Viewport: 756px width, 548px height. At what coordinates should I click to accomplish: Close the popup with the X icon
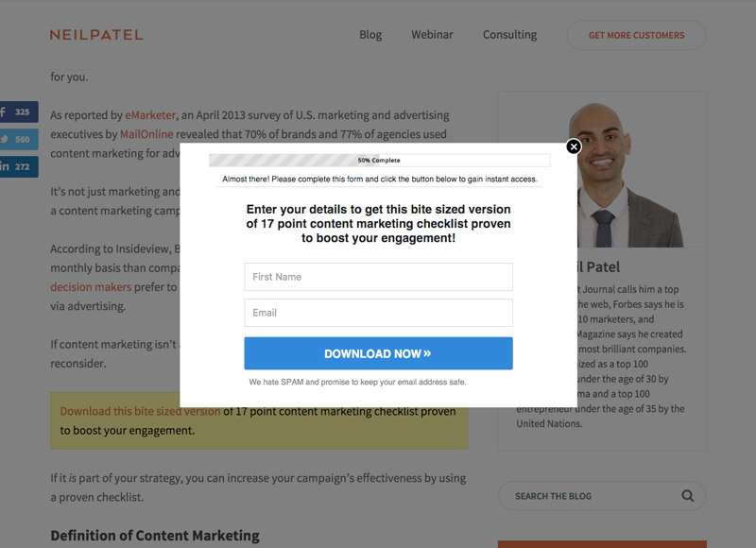click(574, 146)
